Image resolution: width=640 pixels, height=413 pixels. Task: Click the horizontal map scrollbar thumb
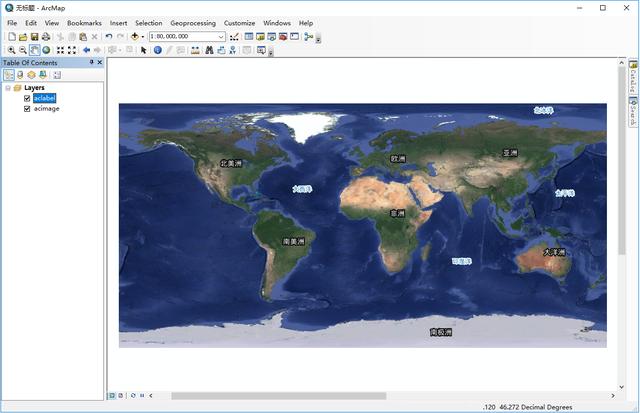click(x=279, y=396)
